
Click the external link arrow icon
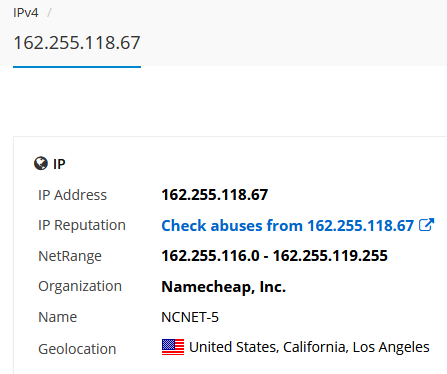pos(426,225)
